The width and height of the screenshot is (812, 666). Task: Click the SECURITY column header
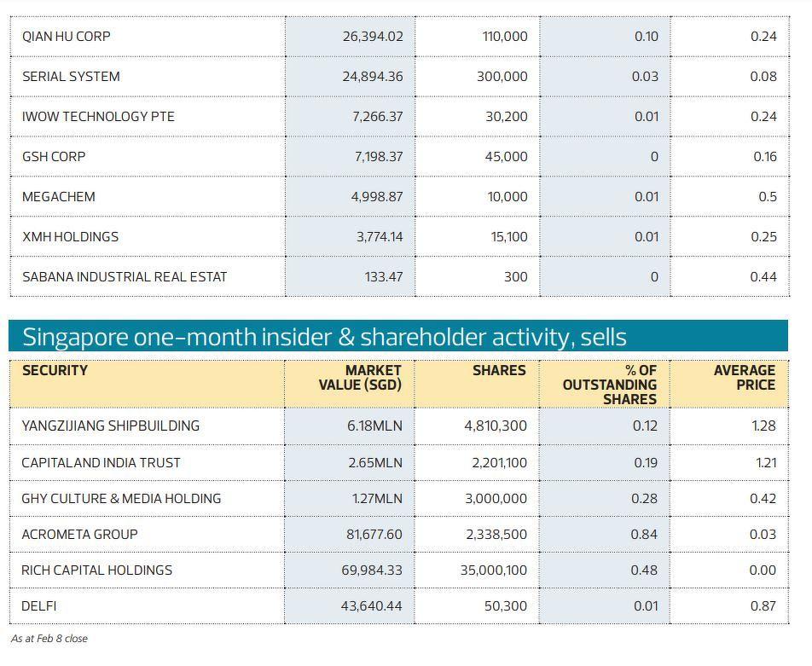click(x=55, y=371)
